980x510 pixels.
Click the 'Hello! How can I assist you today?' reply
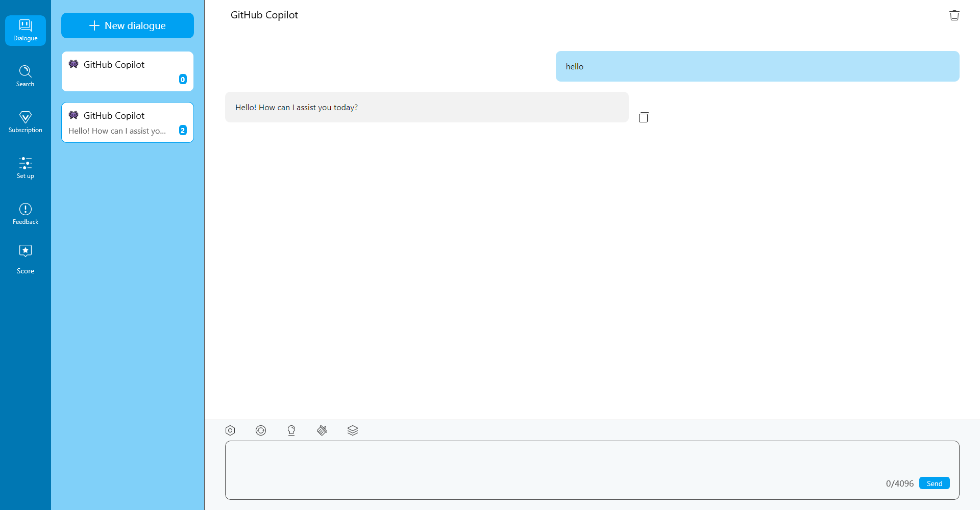(x=427, y=107)
